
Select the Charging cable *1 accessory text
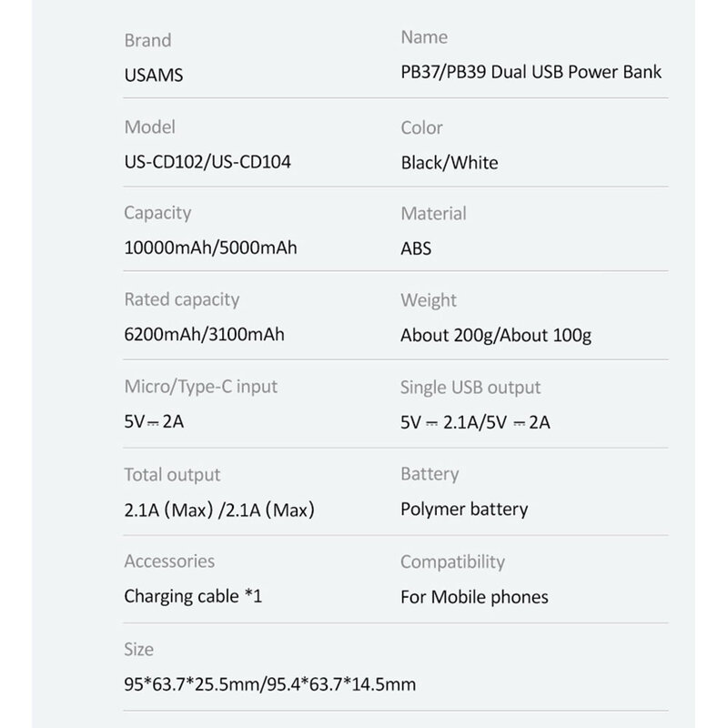pos(193,597)
